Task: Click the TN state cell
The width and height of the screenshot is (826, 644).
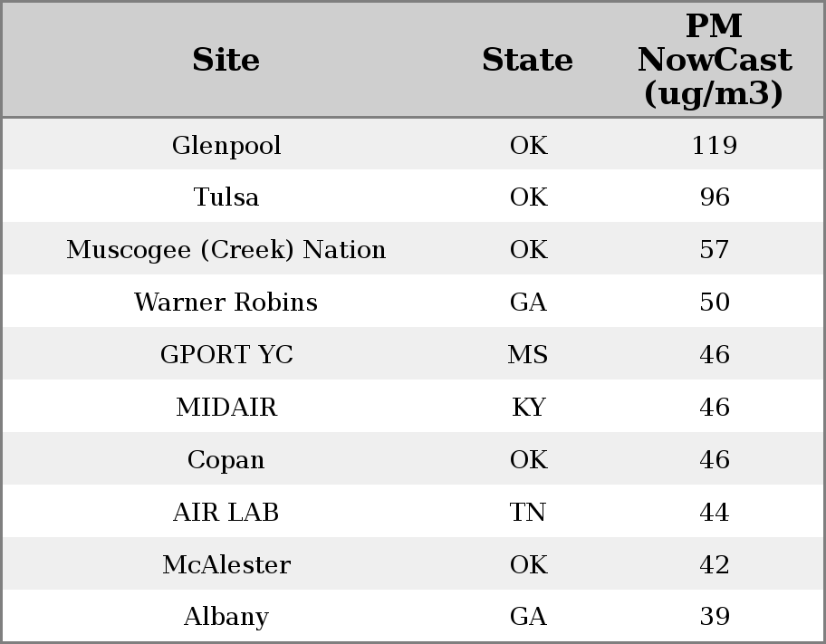Action: (x=528, y=513)
